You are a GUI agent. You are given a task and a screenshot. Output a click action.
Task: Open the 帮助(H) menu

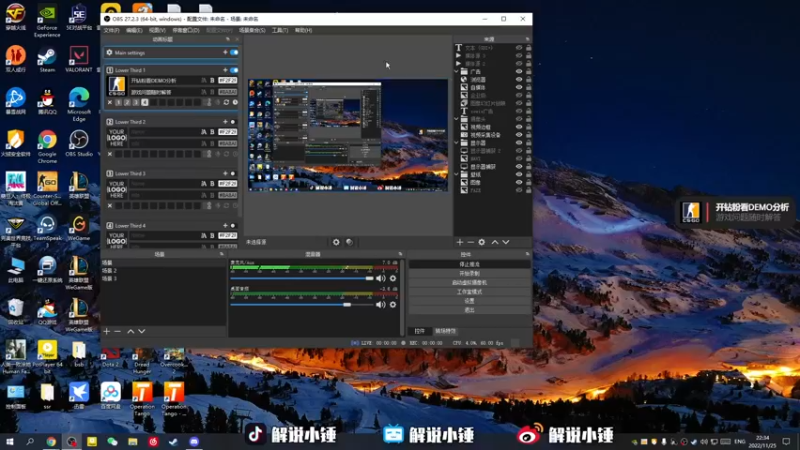point(303,31)
